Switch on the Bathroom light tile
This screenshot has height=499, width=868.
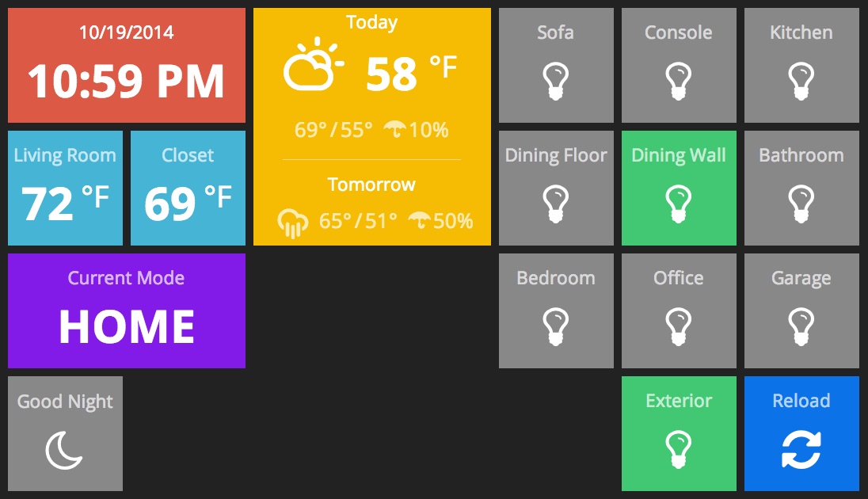coord(801,188)
